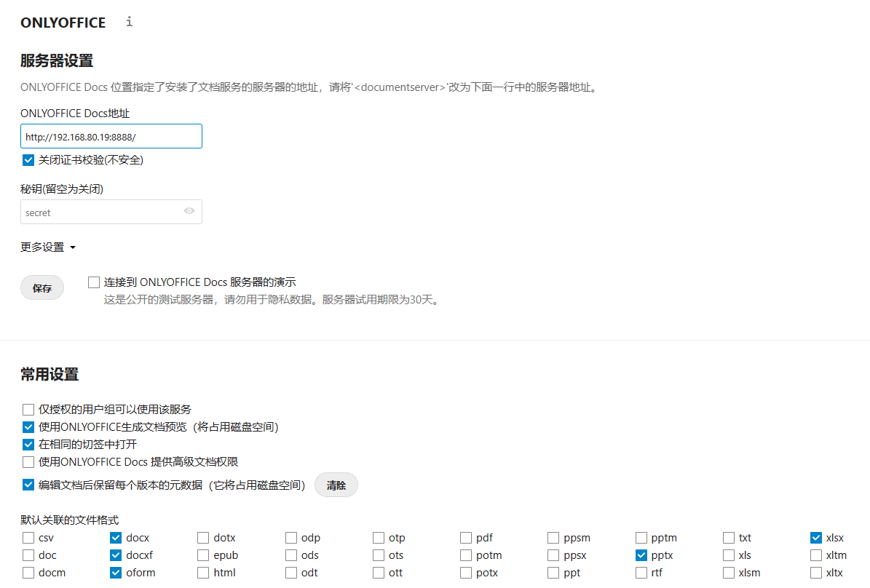
Task: Uncheck the xlsx file format checkbox
Action: point(815,538)
